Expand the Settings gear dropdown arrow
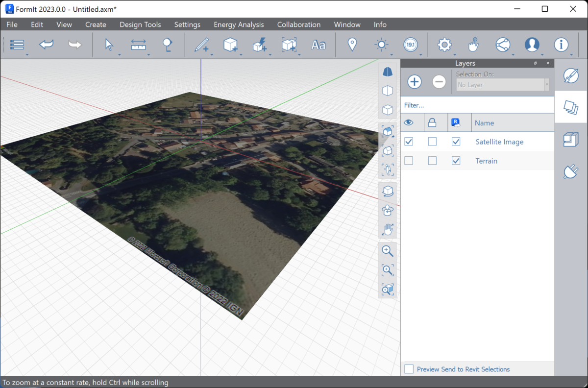Image resolution: width=588 pixels, height=388 pixels. point(455,54)
